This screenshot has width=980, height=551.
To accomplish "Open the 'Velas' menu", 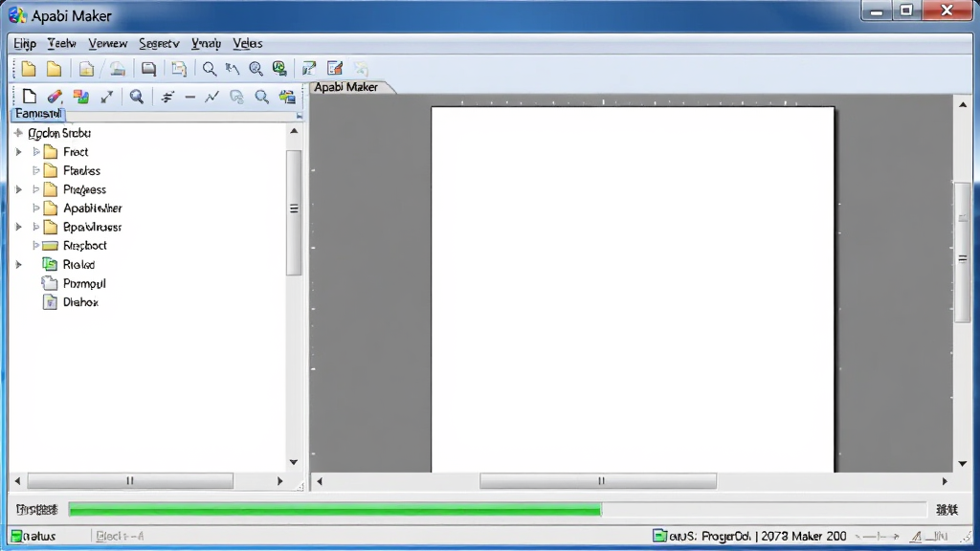I will (x=248, y=44).
